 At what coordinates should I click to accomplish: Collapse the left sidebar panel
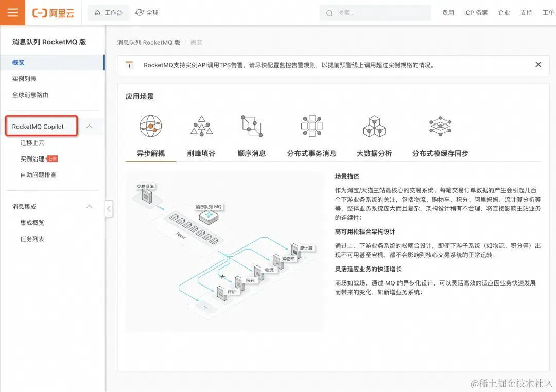point(109,209)
